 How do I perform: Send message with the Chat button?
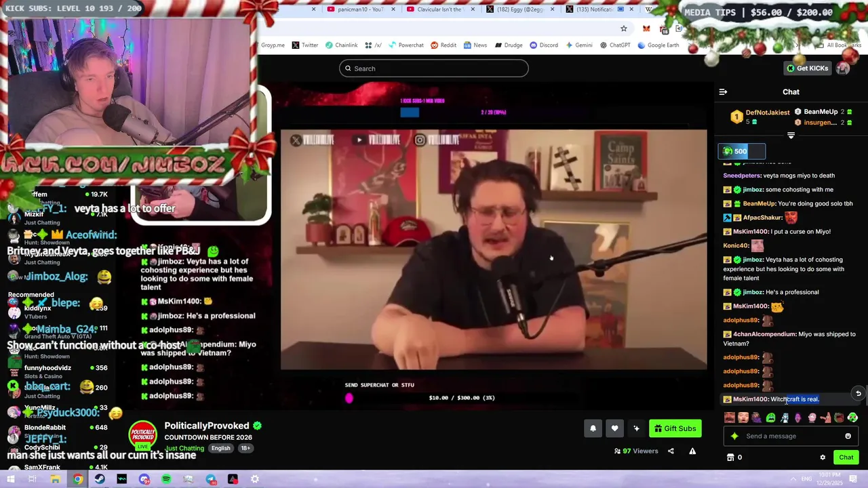point(846,457)
